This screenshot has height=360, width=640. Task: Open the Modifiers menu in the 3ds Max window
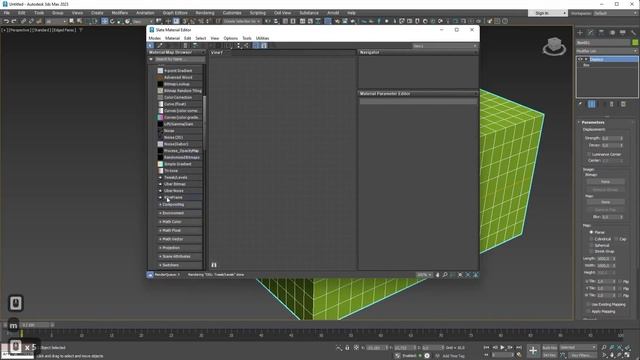120,13
